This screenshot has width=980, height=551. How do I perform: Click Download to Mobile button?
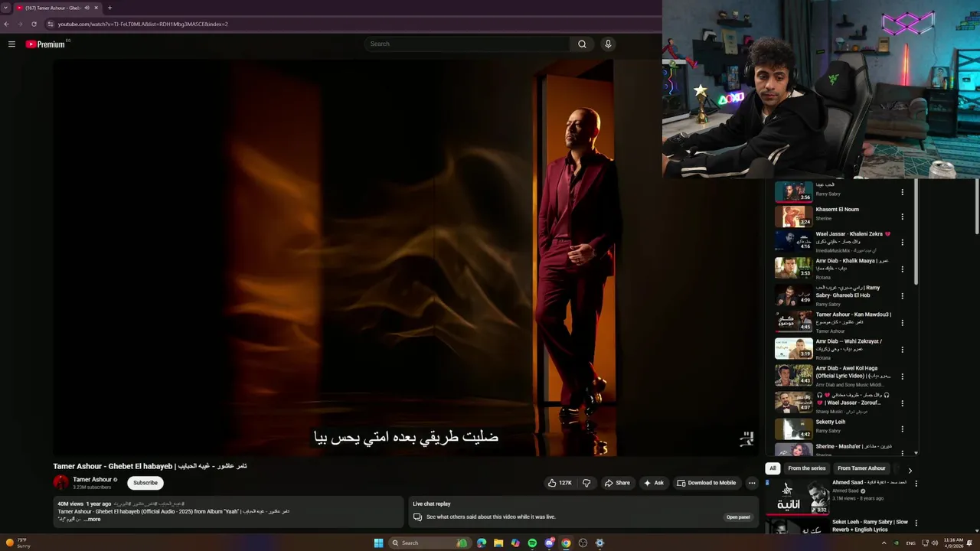point(706,483)
